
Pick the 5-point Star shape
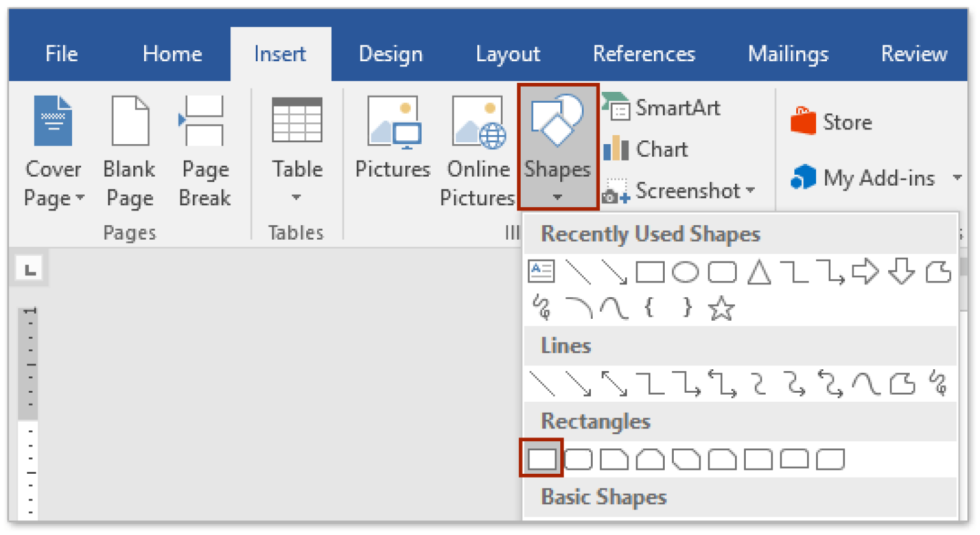722,309
